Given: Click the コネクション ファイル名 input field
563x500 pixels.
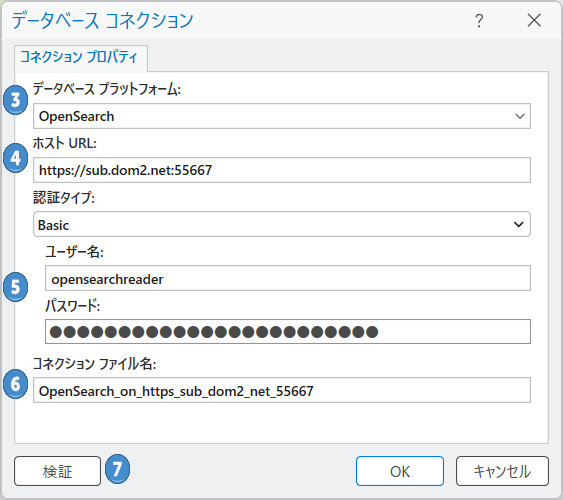Looking at the screenshot, I should click(282, 390).
